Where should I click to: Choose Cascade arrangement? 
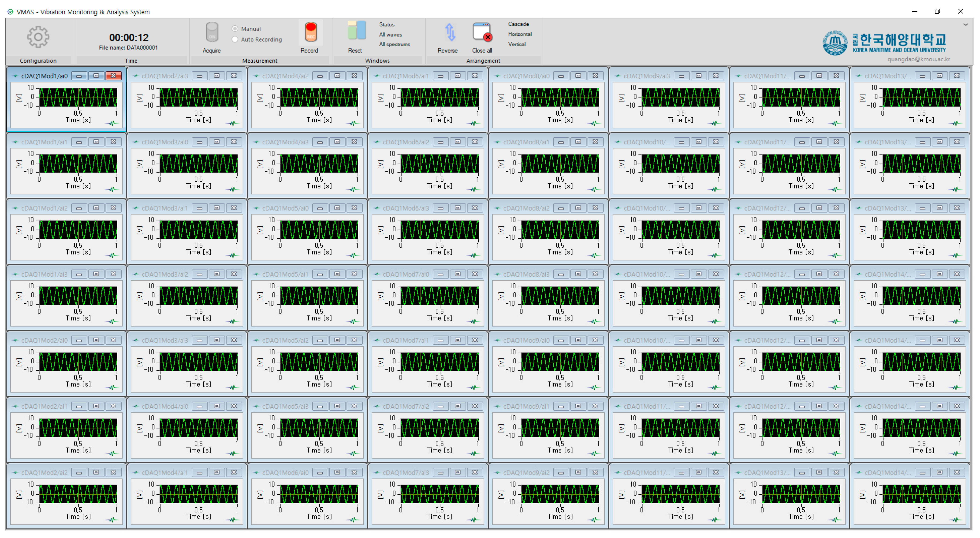point(518,24)
